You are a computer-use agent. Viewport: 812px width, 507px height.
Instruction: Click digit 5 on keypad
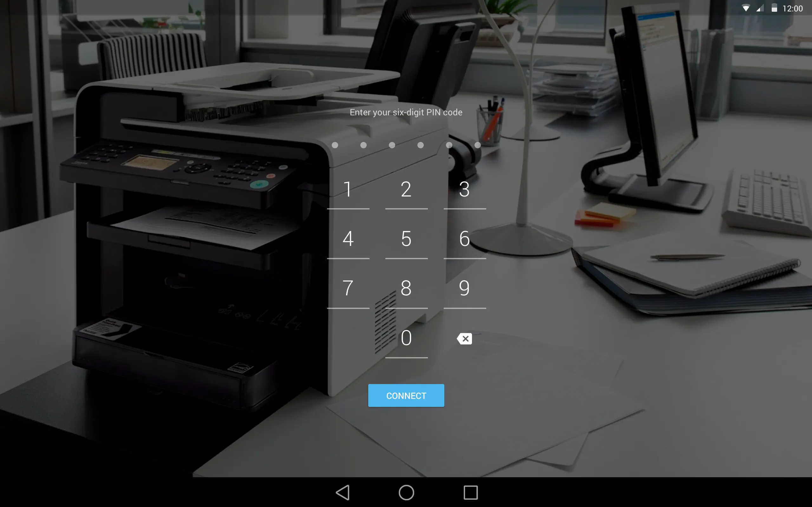[x=406, y=238]
